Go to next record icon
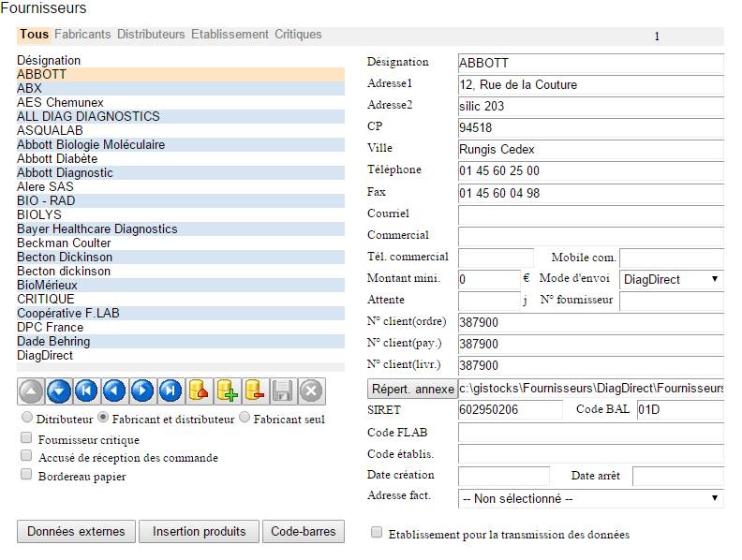Screen dimensions: 742x560 click(142, 391)
